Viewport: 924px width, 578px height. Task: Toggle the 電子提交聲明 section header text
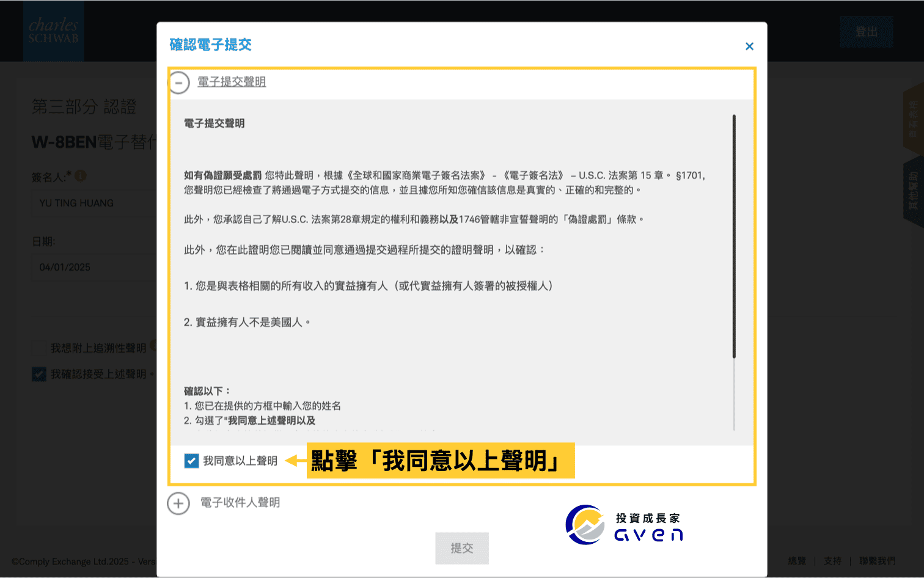[x=232, y=82]
